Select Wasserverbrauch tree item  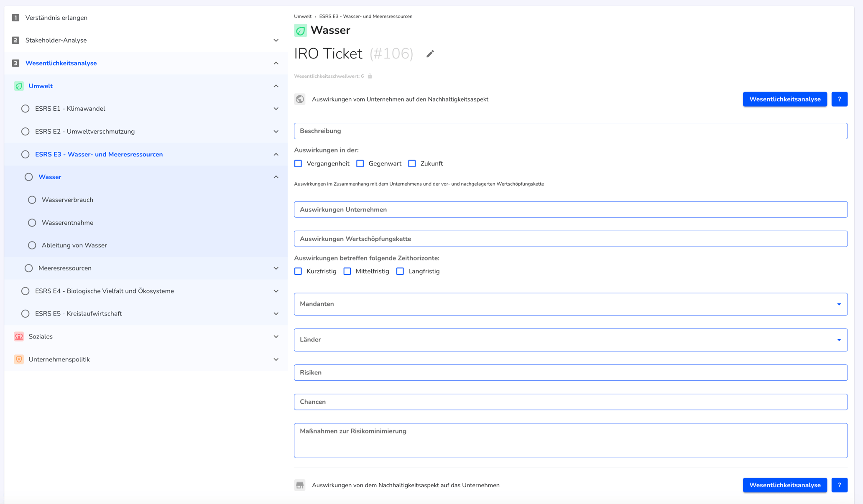[x=67, y=200]
